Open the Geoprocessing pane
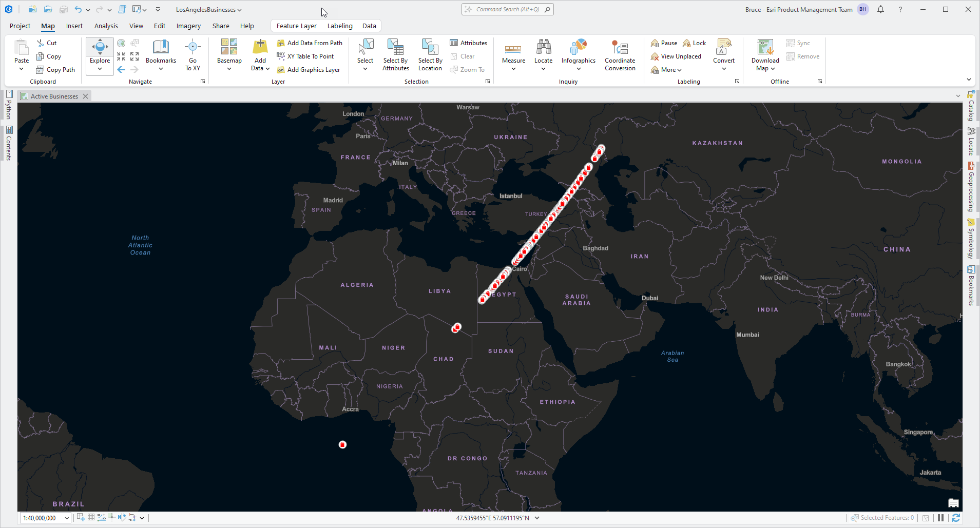 pos(971,185)
